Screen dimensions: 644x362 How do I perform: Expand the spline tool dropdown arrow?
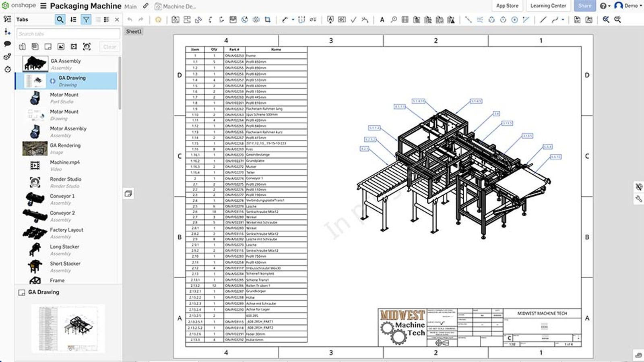(x=563, y=19)
